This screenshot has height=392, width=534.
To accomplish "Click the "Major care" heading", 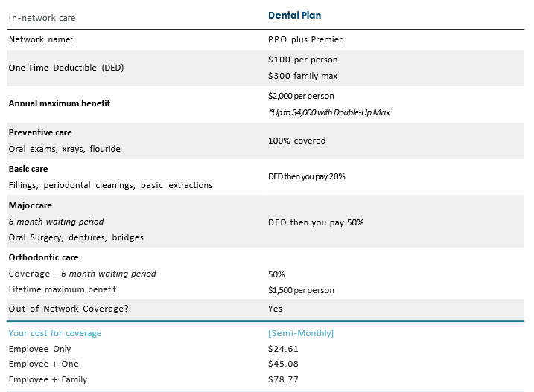I will pos(30,205).
